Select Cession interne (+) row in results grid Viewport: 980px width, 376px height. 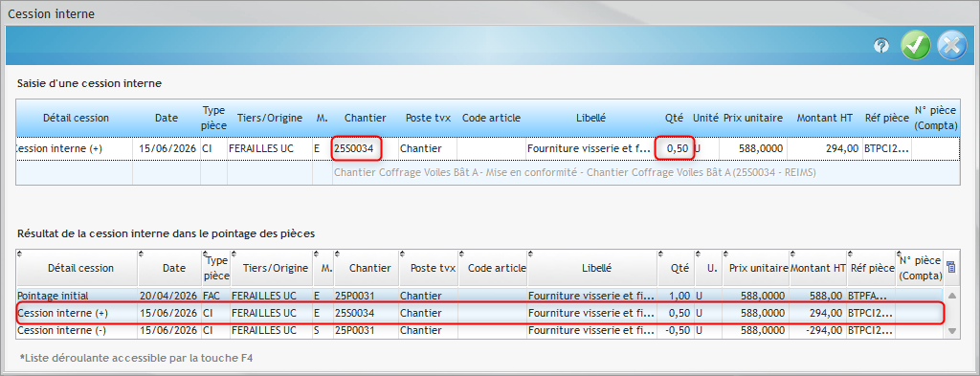coord(479,312)
